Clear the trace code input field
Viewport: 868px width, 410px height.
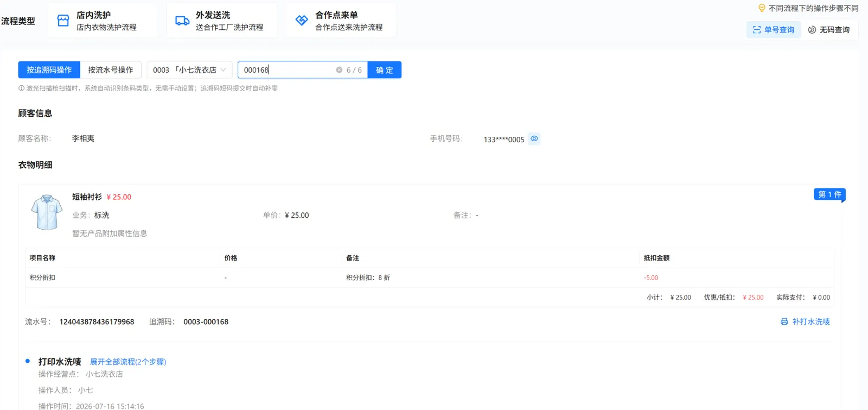[x=339, y=70]
